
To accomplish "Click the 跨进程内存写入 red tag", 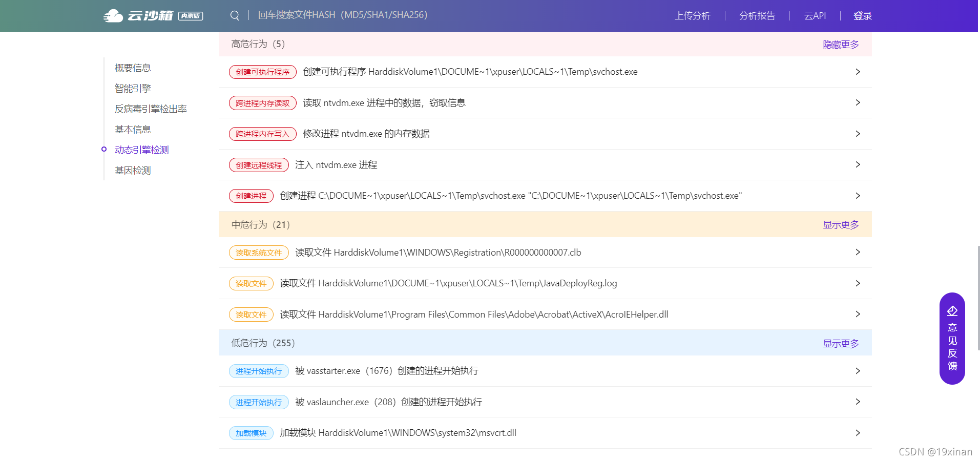I will point(263,134).
